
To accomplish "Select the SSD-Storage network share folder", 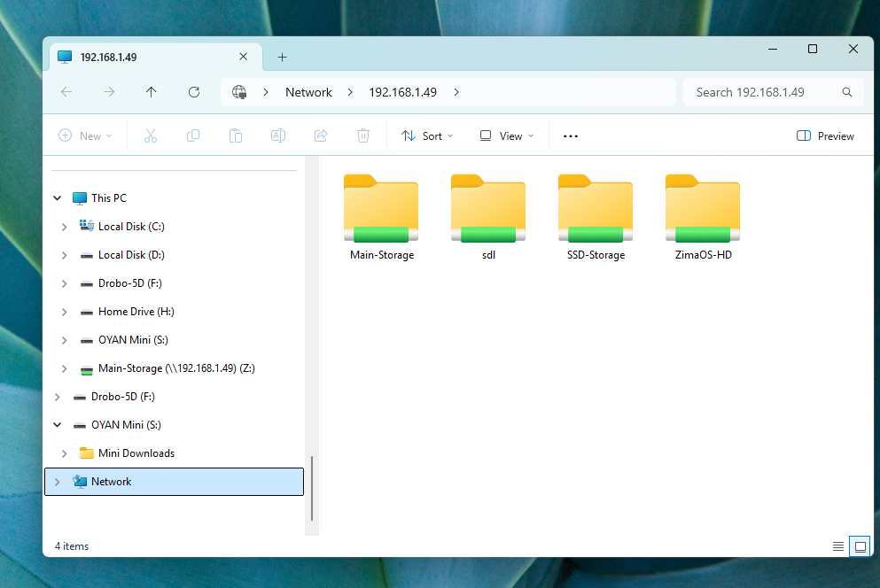I will click(x=596, y=218).
